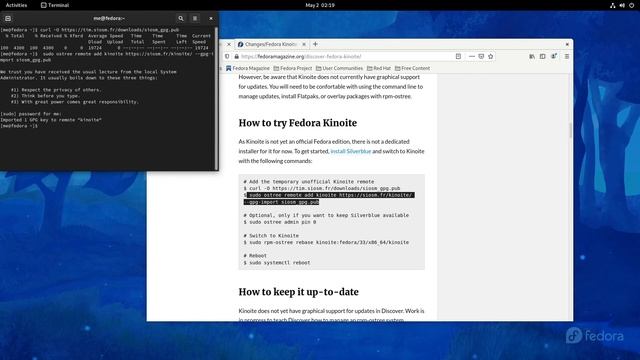640x360 pixels.
Task: Open page actions ellipsis menu
Action: click(472, 56)
